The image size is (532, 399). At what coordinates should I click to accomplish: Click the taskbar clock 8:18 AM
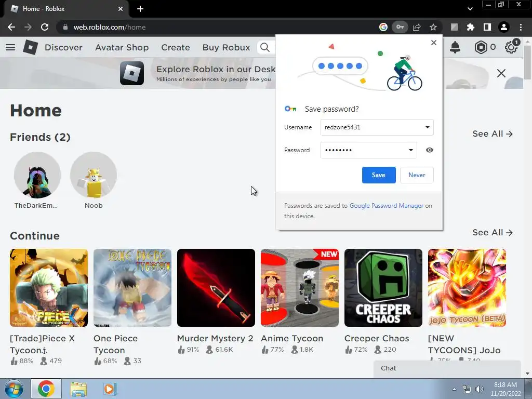(505, 385)
